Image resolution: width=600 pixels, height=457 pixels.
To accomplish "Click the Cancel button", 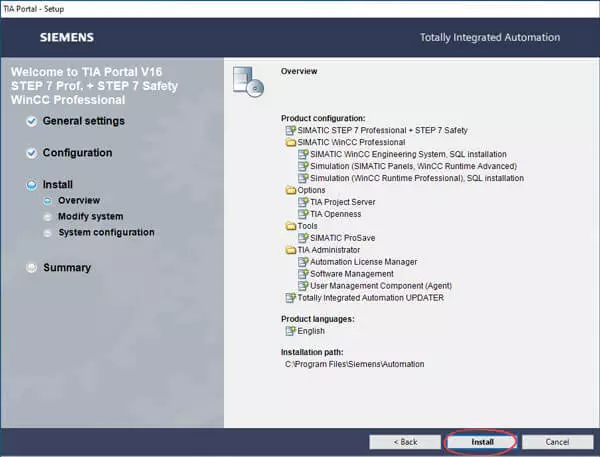I will (557, 441).
